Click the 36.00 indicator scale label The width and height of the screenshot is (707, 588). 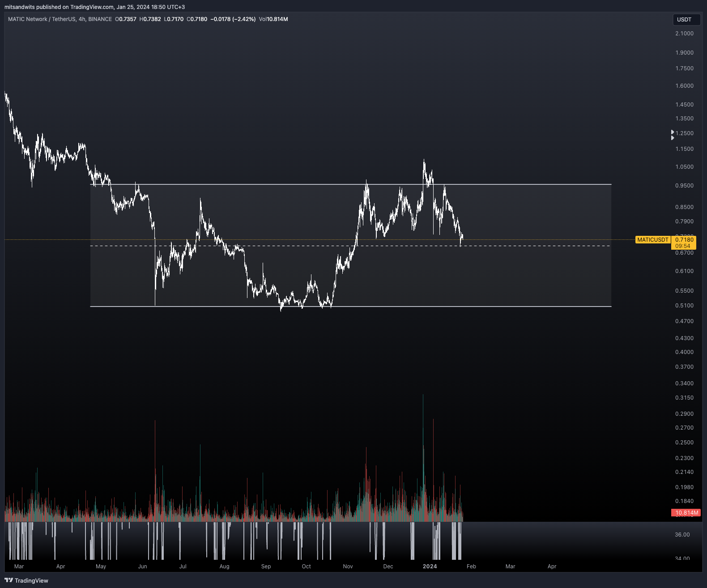[x=682, y=535]
